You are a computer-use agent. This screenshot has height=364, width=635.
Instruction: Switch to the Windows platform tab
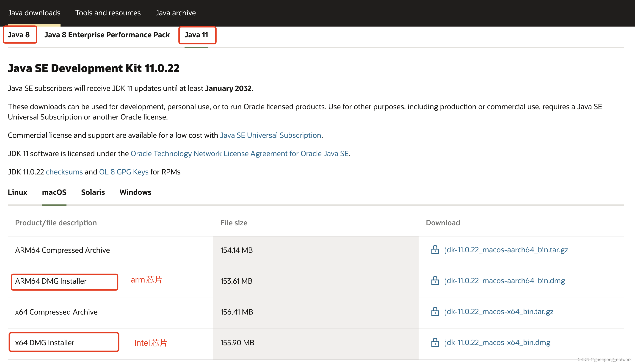click(135, 192)
